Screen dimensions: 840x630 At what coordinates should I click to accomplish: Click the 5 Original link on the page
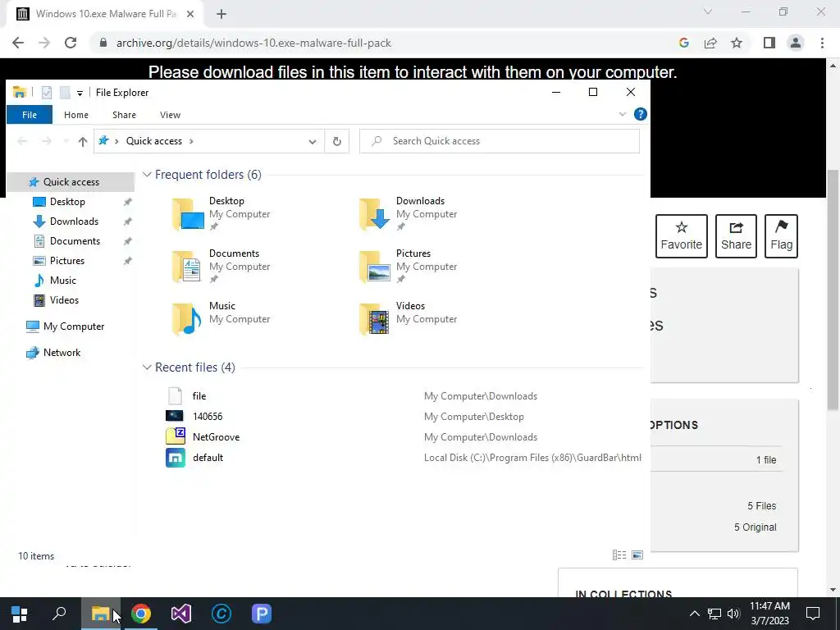click(x=755, y=527)
